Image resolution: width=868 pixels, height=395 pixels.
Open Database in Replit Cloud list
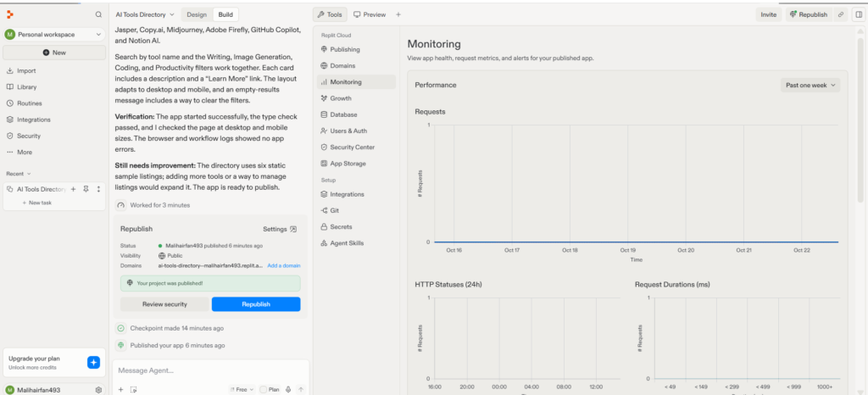pyautogui.click(x=357, y=114)
